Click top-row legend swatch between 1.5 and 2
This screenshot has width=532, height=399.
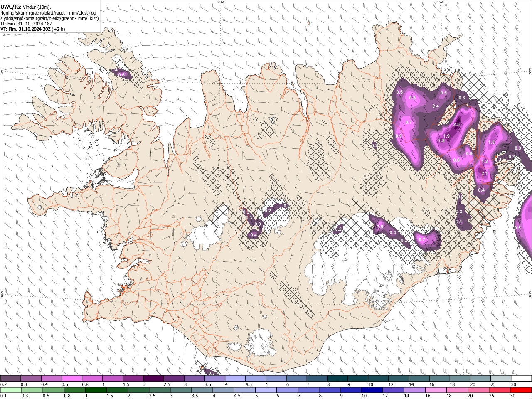pos(133,379)
